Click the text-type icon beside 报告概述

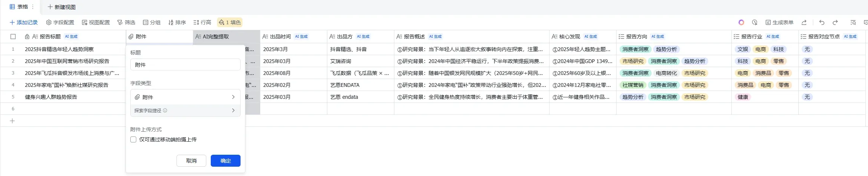tap(399, 37)
